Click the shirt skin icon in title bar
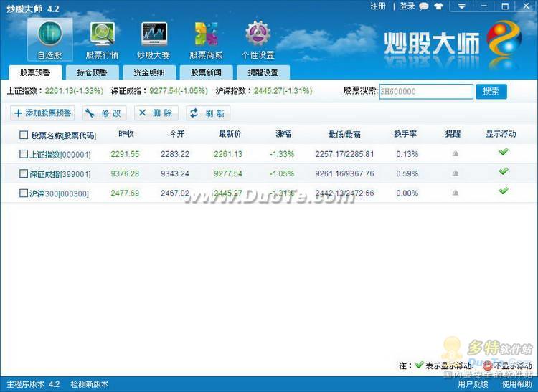538x392 pixels. click(438, 6)
